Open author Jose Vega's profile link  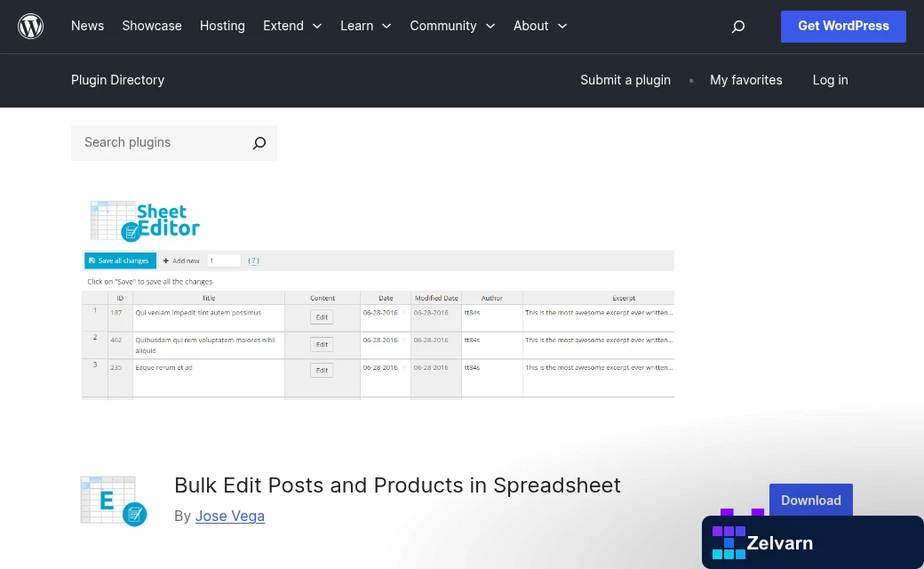point(230,516)
